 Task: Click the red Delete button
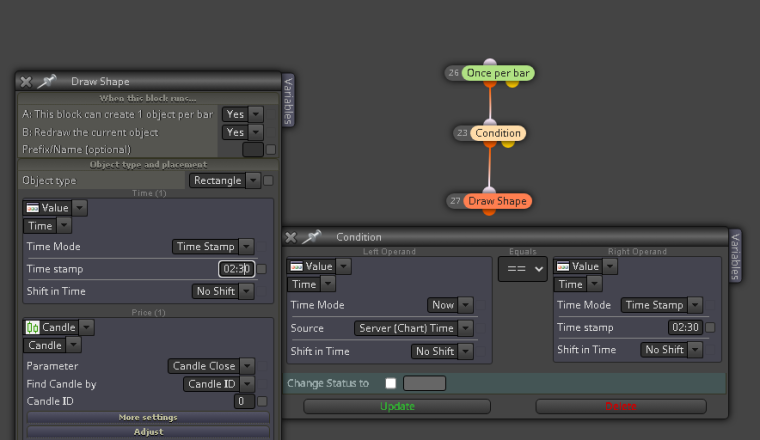pos(621,407)
